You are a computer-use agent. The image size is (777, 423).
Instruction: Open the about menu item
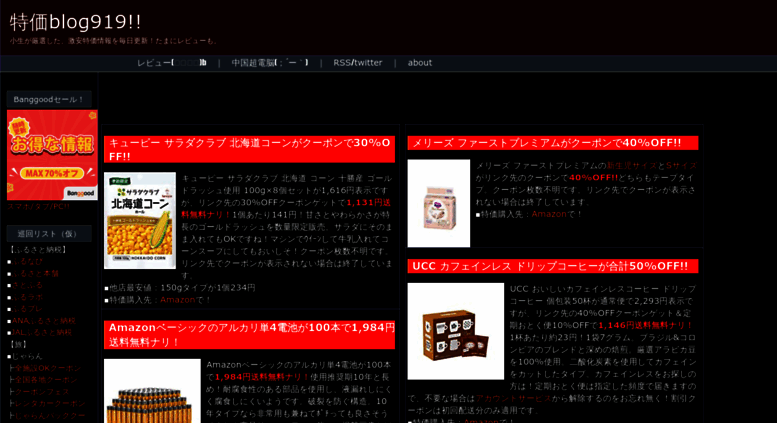coord(420,63)
